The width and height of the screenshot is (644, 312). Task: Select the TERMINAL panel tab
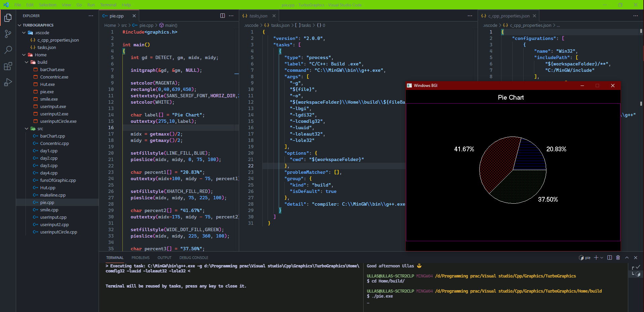tap(115, 258)
